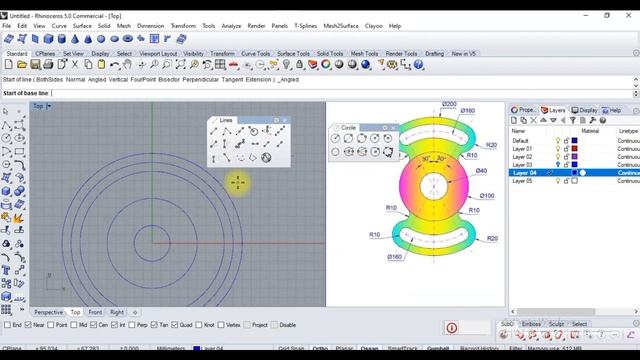
Task: Switch to the Curve Tools toolbar tab
Action: point(256,53)
